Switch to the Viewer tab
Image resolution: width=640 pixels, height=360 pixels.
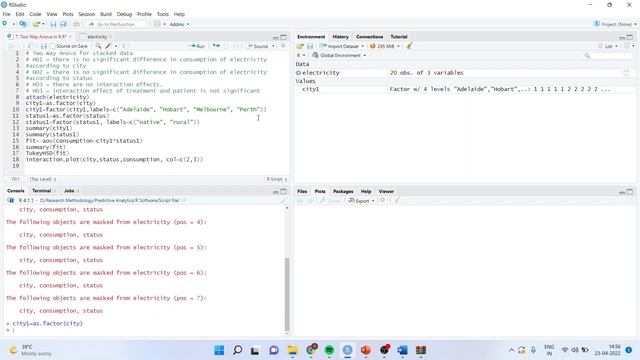386,191
